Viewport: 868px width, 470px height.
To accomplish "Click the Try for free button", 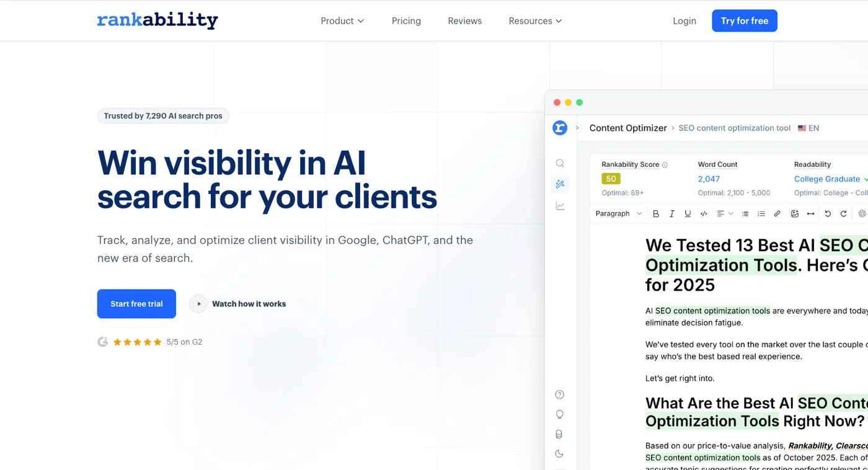I will click(744, 21).
